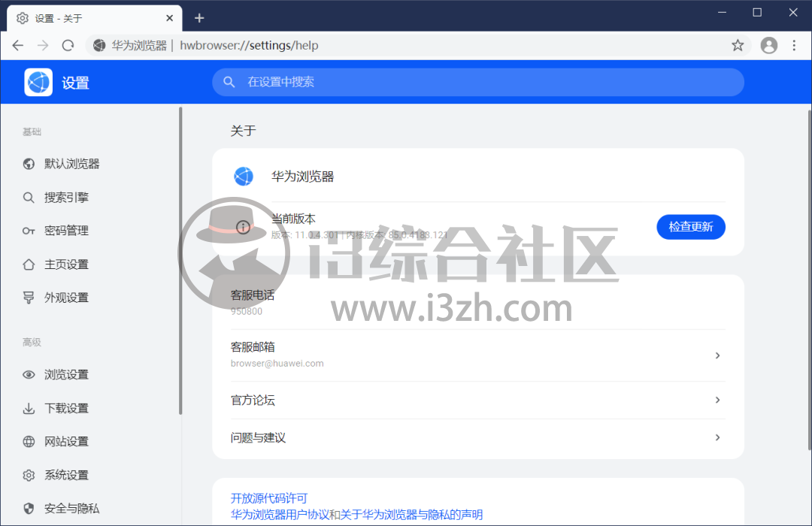The width and height of the screenshot is (812, 526).
Task: Click the 浏览设置 eye icon
Action: [x=29, y=374]
